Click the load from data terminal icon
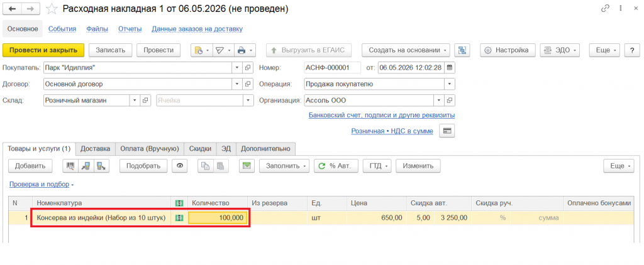 pos(86,166)
